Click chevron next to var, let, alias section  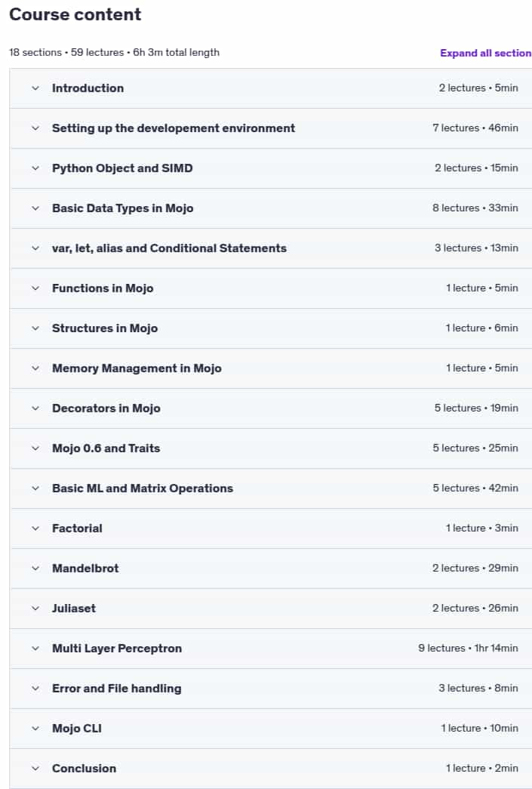[x=35, y=248]
